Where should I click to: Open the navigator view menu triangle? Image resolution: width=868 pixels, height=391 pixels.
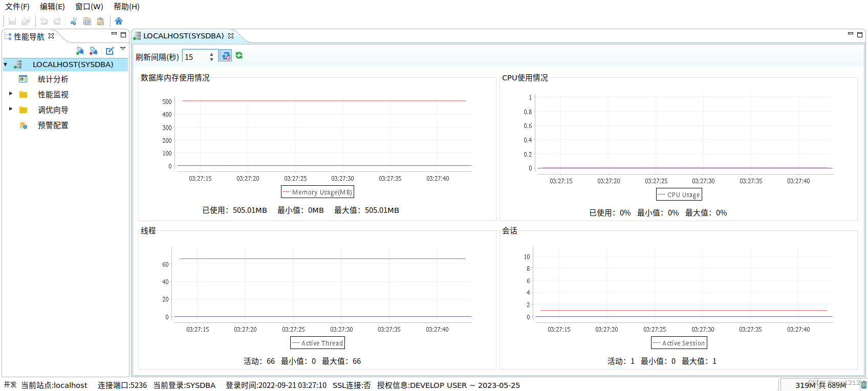(123, 49)
